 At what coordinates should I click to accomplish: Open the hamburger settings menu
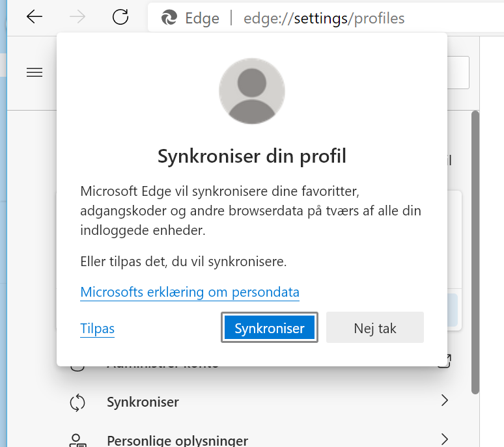(34, 73)
